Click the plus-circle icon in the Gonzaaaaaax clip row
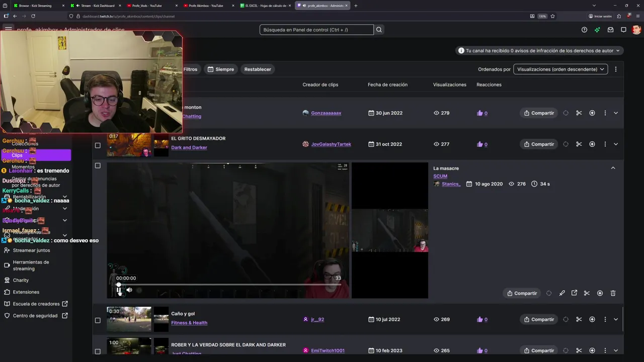 point(592,113)
